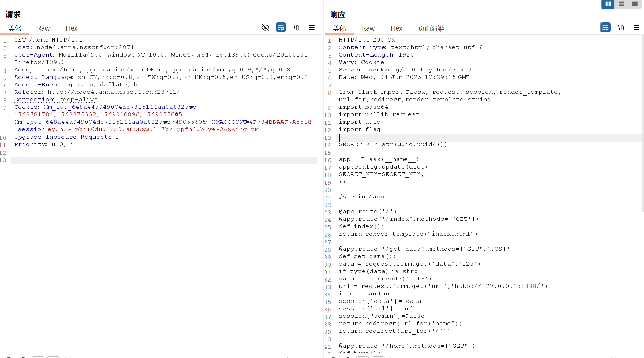Viewport: 644px width, 358px height.
Task: Open response panel hamburger options menu
Action: 636,27
